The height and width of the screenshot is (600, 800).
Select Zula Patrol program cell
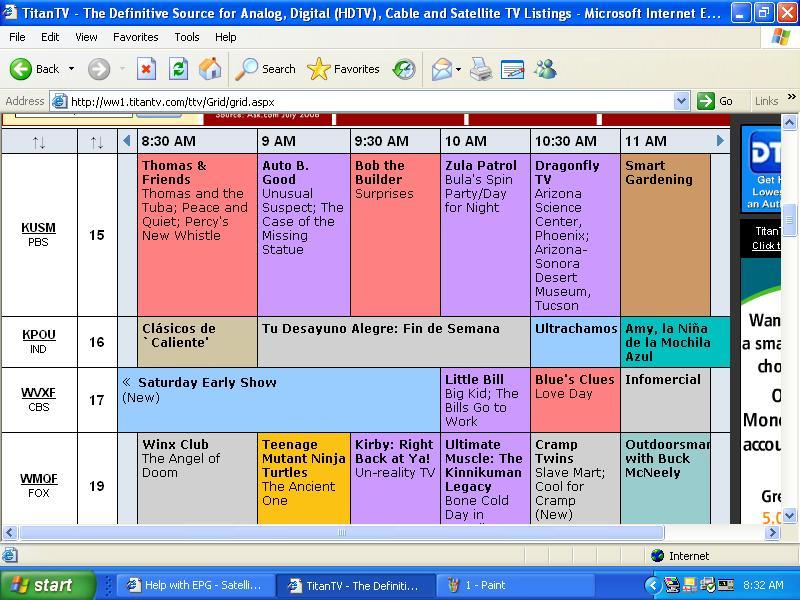pos(485,235)
